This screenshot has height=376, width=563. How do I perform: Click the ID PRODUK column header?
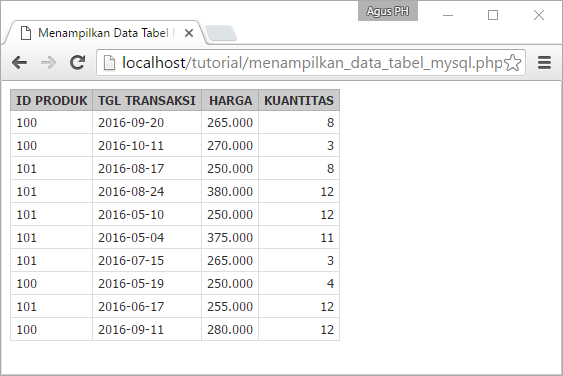[52, 100]
